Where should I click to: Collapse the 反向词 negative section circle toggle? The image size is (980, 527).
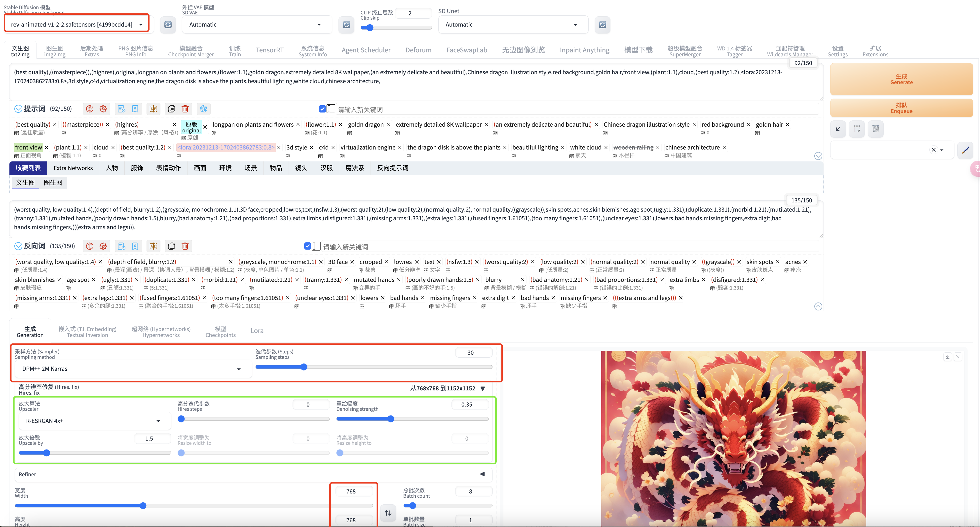click(18, 246)
